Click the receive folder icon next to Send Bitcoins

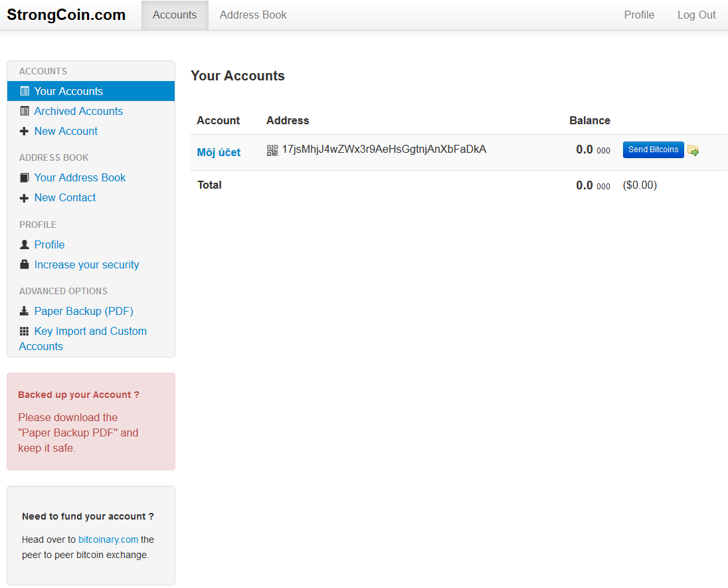[693, 150]
